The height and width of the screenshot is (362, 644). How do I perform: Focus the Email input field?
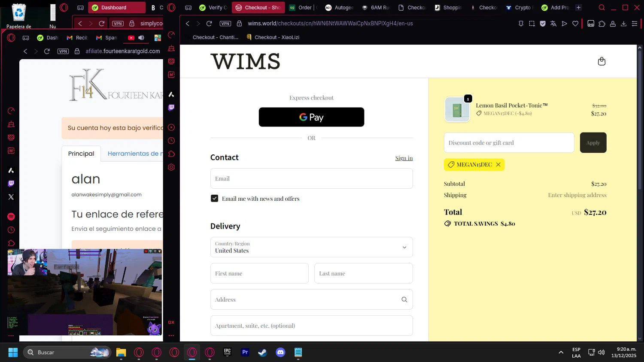(311, 178)
